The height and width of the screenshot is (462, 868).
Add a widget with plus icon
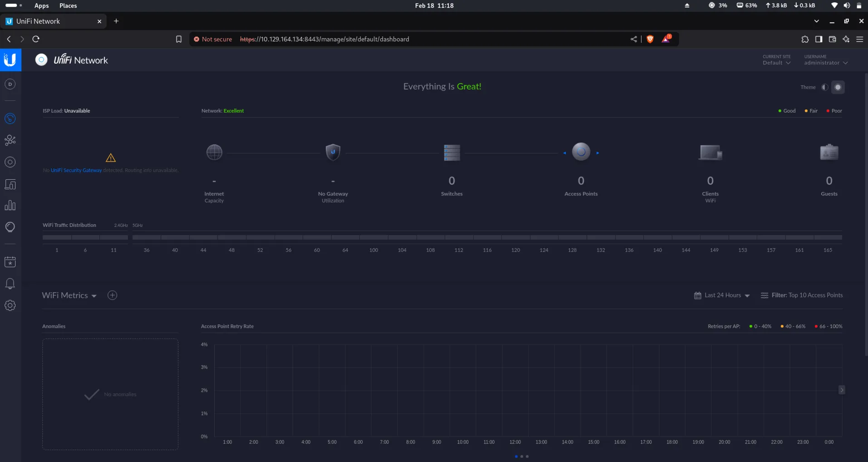pyautogui.click(x=113, y=295)
